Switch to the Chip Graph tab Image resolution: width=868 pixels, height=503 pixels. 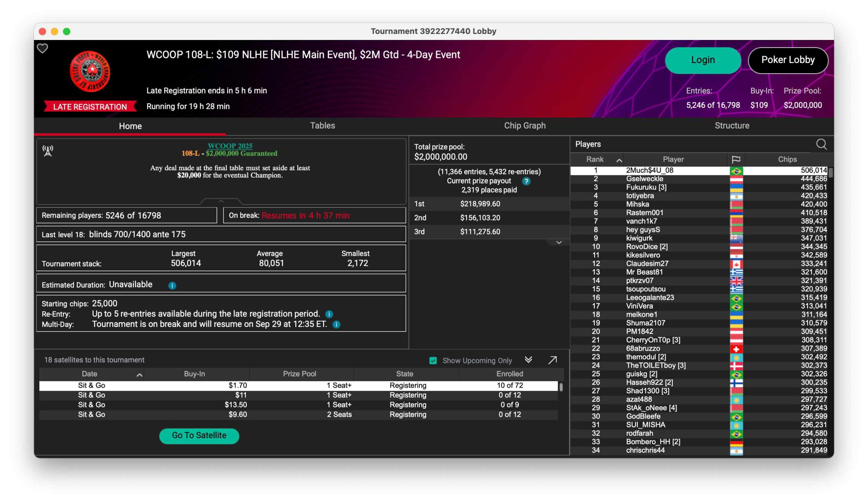525,126
